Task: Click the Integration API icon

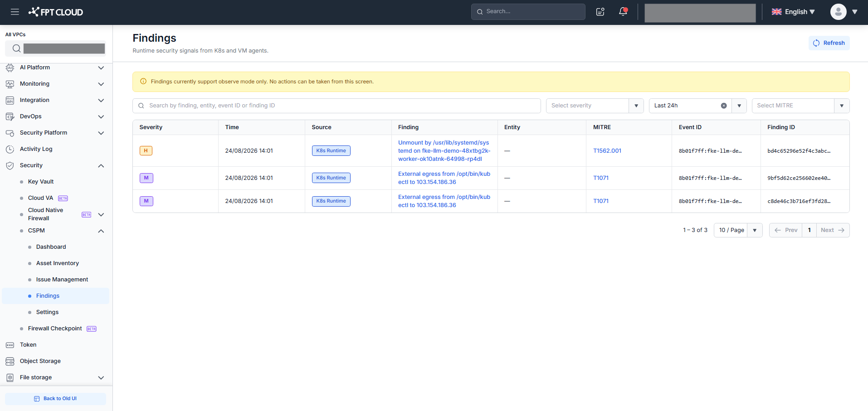Action: (10, 100)
